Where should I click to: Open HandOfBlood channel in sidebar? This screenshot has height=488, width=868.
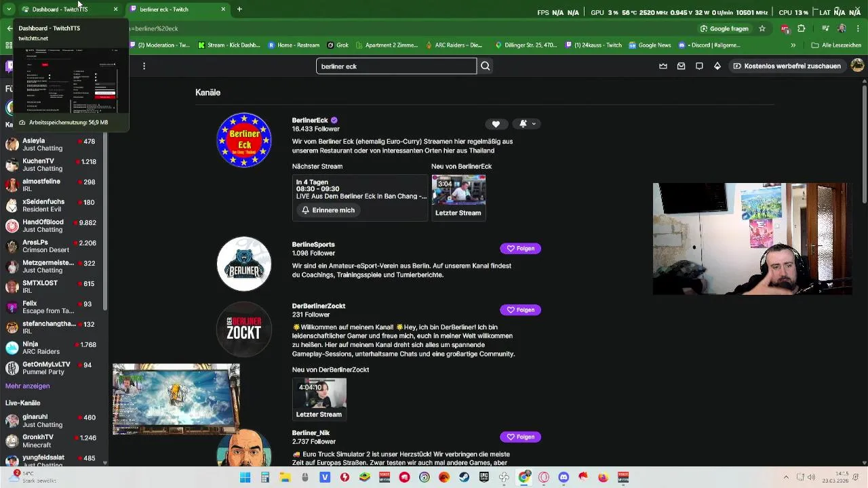(x=52, y=226)
